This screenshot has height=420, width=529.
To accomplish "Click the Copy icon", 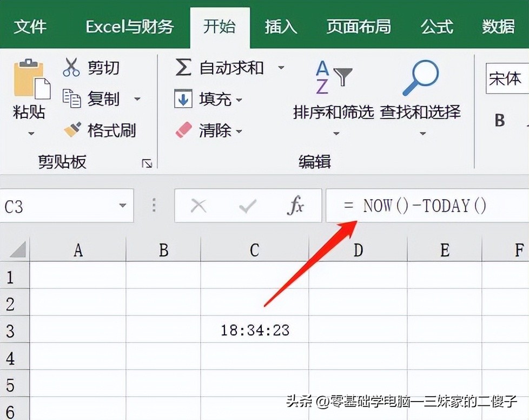I will click(x=71, y=99).
